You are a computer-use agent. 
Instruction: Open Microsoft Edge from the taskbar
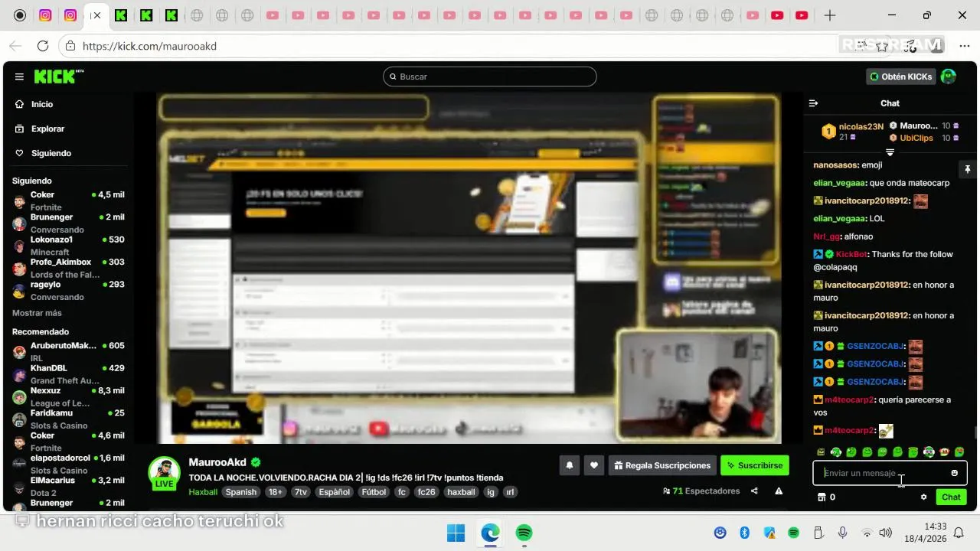(x=490, y=533)
